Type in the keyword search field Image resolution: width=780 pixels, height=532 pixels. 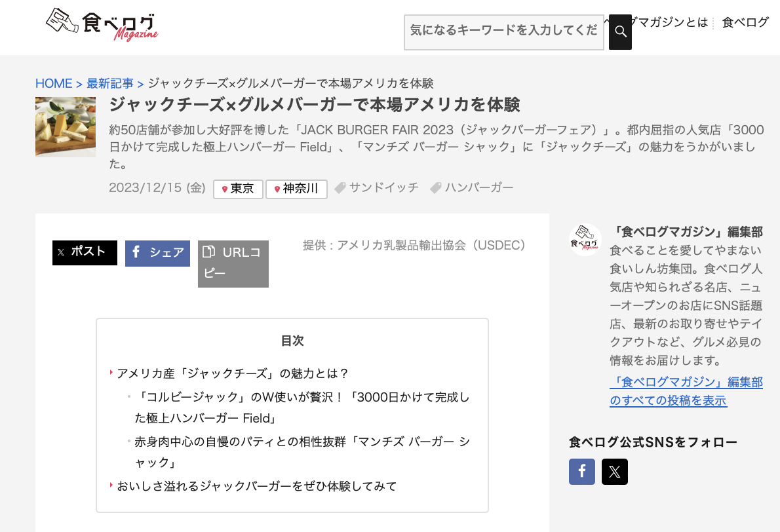pos(503,31)
